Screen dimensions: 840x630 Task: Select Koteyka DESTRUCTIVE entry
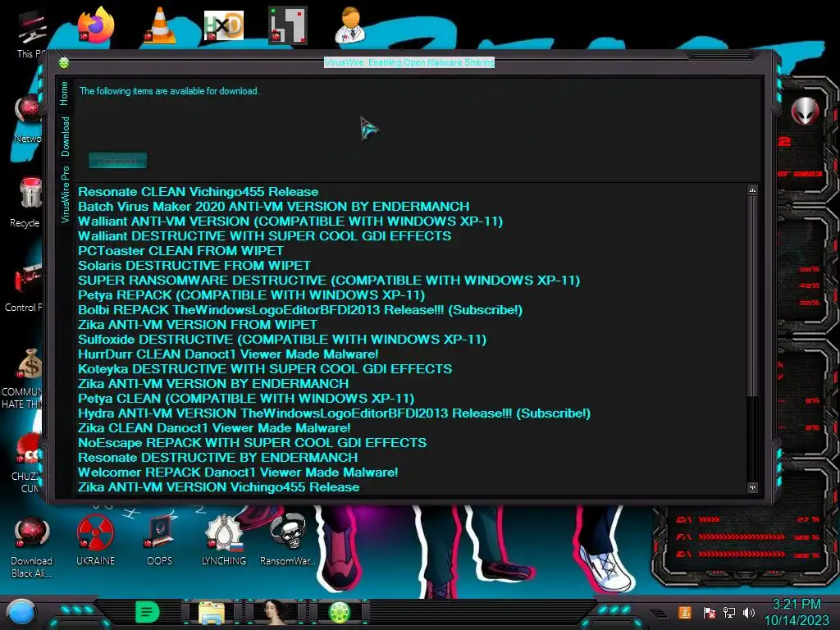(265, 369)
